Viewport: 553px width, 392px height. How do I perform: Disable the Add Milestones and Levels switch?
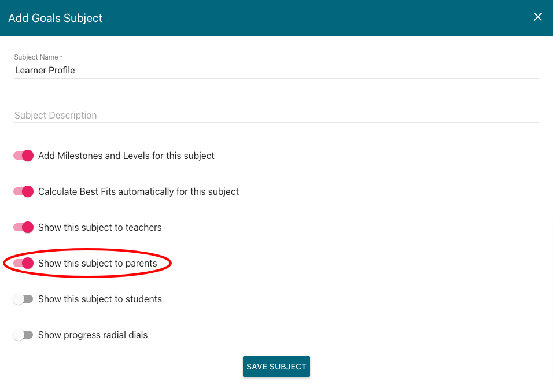pyautogui.click(x=23, y=156)
